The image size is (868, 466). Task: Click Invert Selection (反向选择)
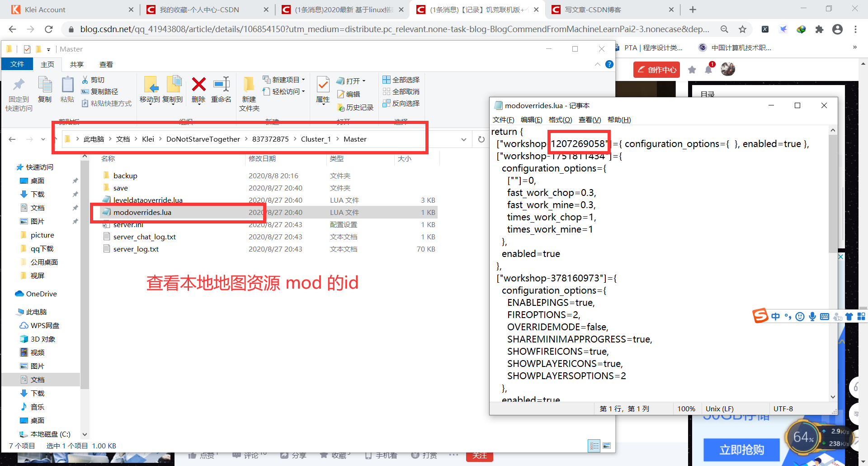point(401,103)
